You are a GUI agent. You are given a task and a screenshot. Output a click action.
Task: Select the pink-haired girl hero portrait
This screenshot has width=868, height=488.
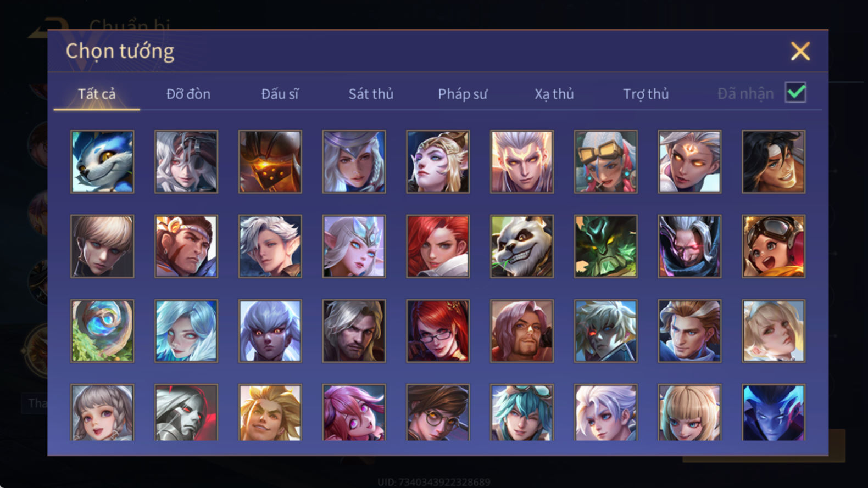pyautogui.click(x=354, y=412)
